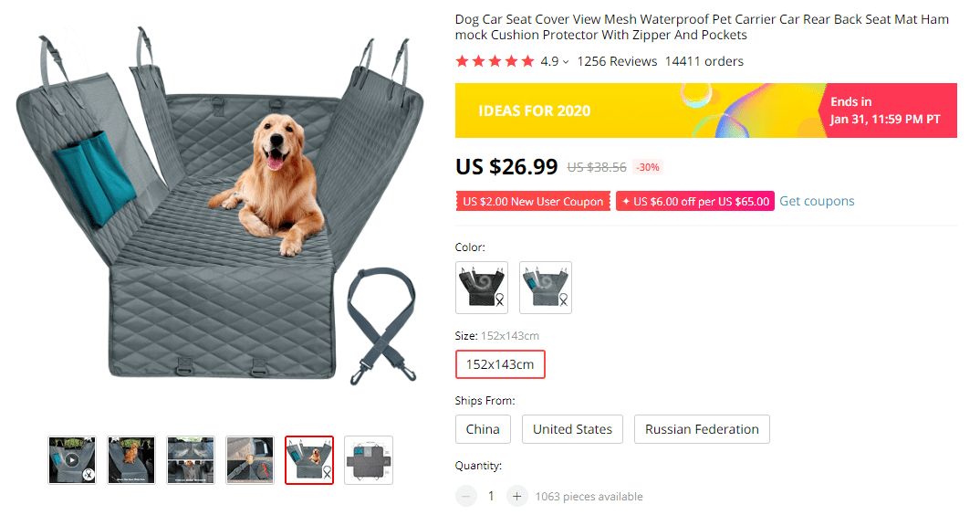The width and height of the screenshot is (980, 515).
Task: Select United States shipping origin
Action: (x=572, y=429)
